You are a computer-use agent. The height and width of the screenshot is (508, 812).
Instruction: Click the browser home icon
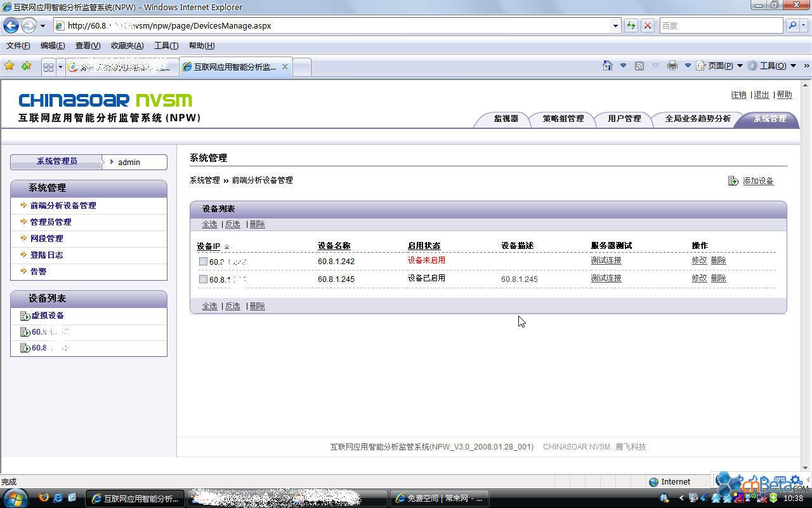tap(608, 65)
